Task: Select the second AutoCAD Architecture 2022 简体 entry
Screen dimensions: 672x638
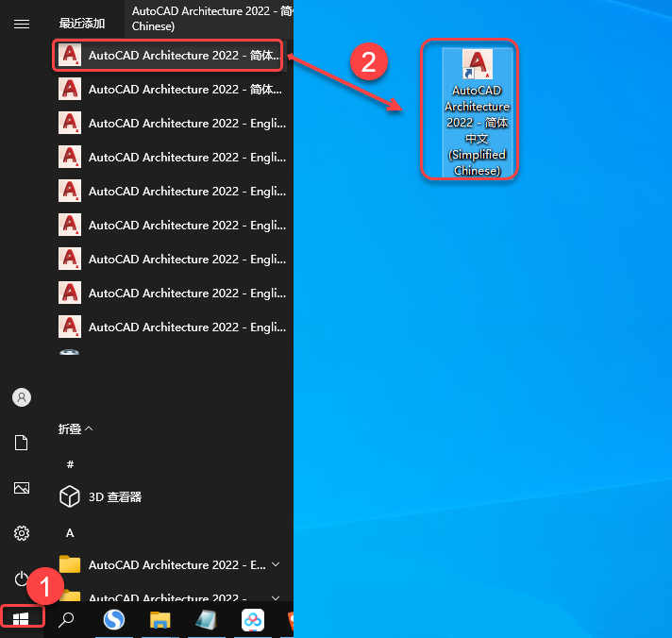Action: click(x=170, y=89)
